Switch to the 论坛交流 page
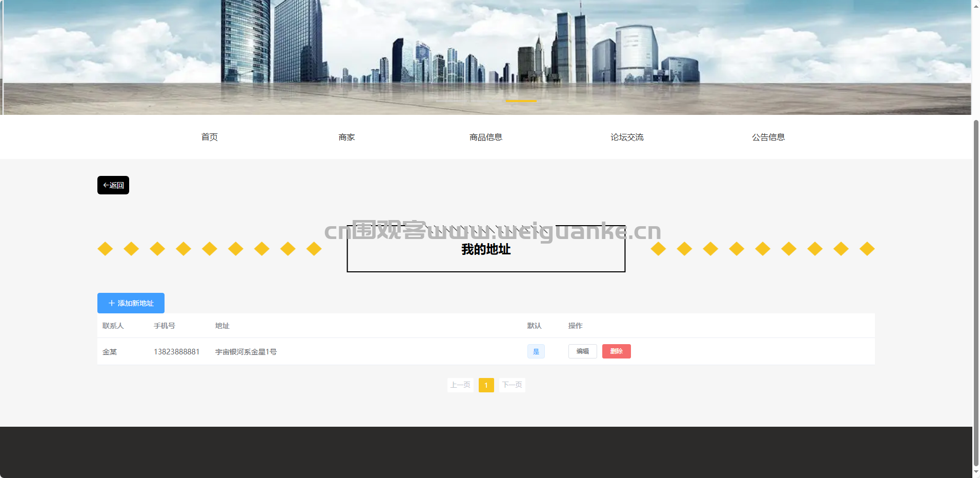This screenshot has height=478, width=980. click(x=627, y=137)
